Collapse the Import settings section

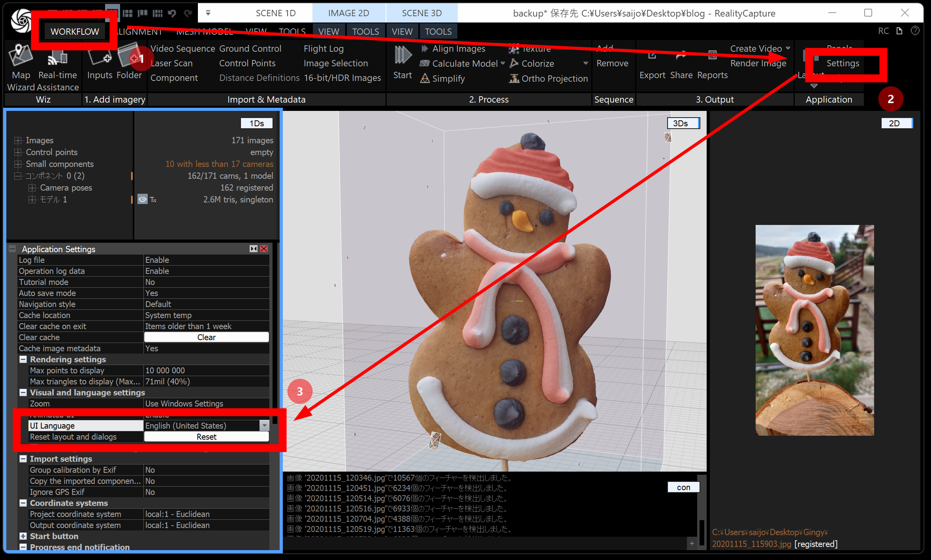pos(23,459)
